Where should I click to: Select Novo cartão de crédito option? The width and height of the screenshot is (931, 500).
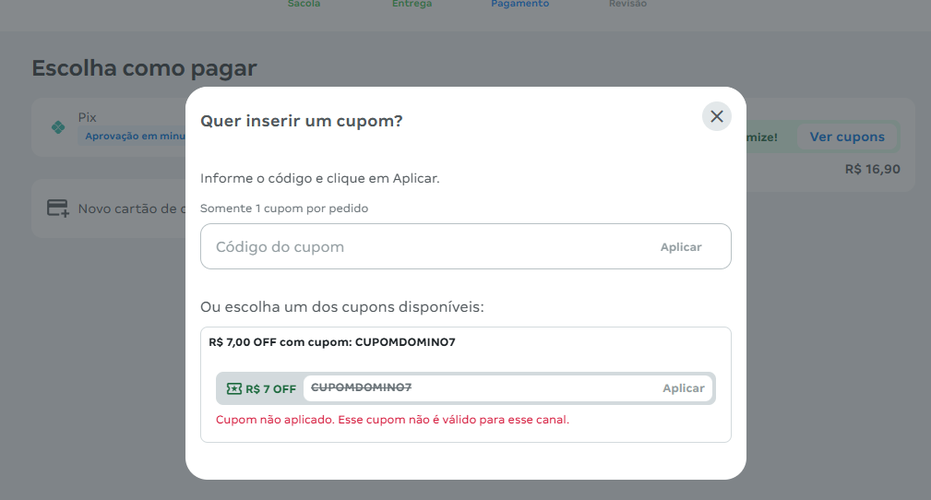pyautogui.click(x=110, y=208)
